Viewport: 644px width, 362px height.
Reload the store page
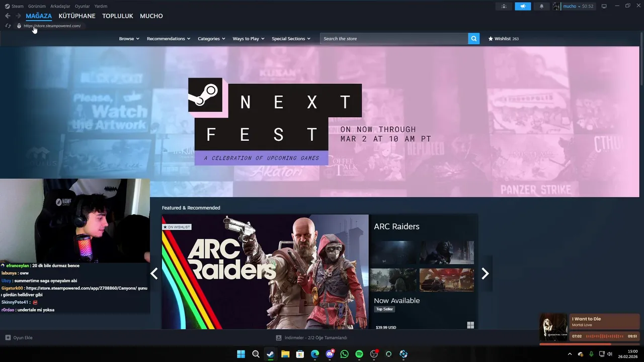(8, 26)
